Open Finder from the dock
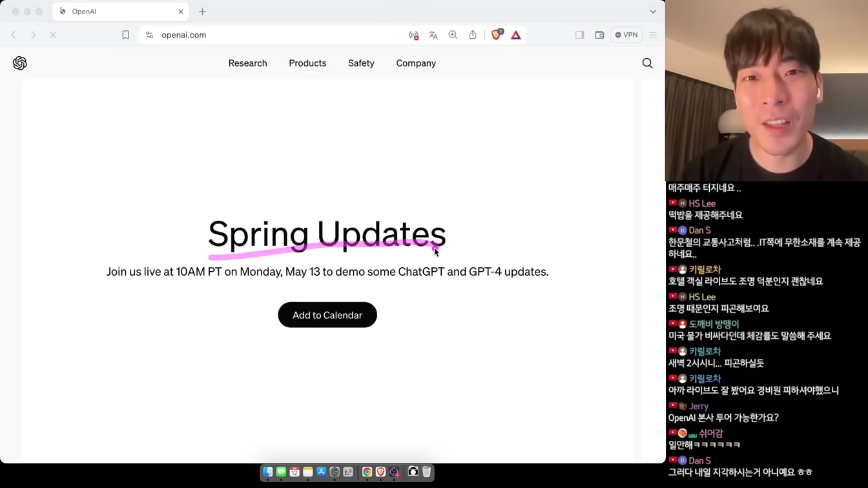The width and height of the screenshot is (868, 488). pyautogui.click(x=267, y=473)
